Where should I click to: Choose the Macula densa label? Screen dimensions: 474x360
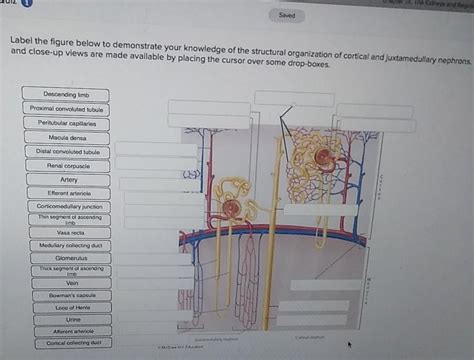[x=67, y=138]
